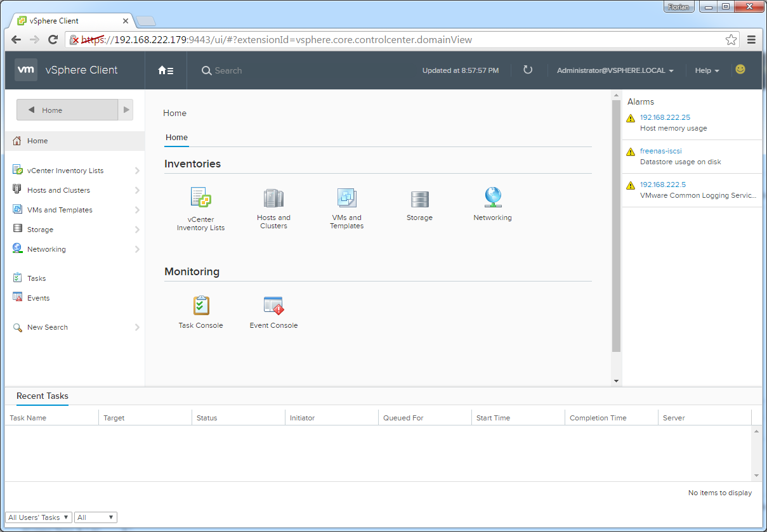Click the smiley feedback icon

coord(740,69)
